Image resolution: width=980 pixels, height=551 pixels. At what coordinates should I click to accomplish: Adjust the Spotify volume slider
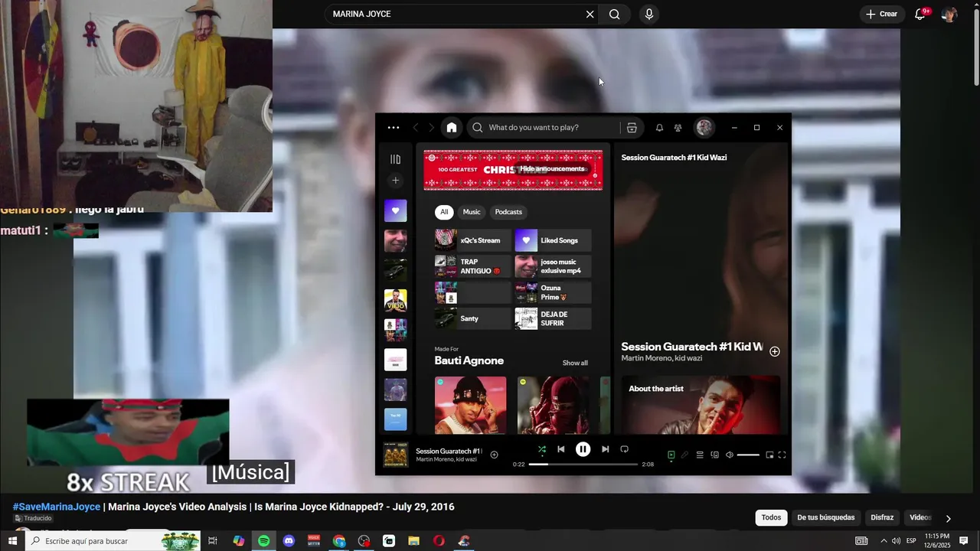tap(748, 455)
